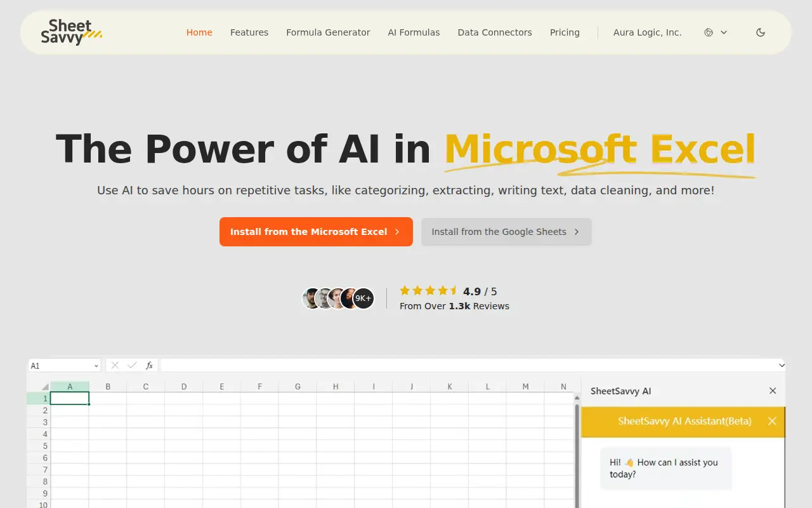Click the 4.9 / 5 rating text
Image resolution: width=812 pixels, height=508 pixels.
point(480,291)
